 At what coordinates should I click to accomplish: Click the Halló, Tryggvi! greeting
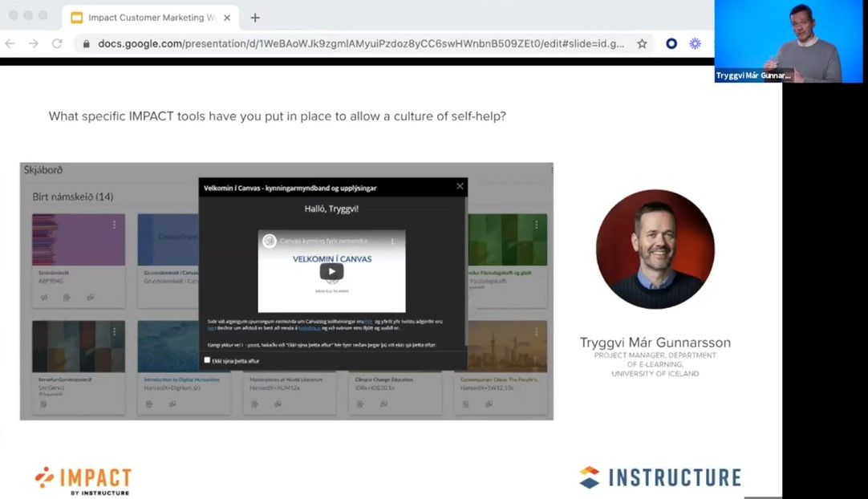[x=331, y=209]
